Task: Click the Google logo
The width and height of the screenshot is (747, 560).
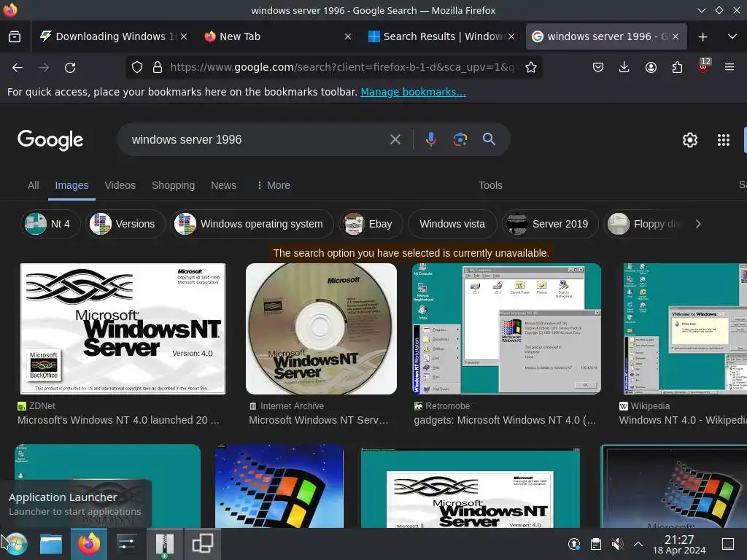Action: [50, 139]
